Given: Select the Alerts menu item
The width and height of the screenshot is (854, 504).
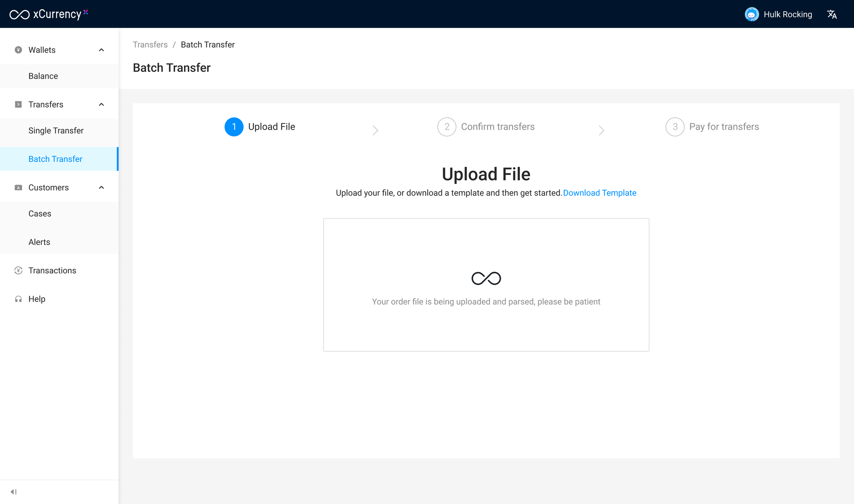Looking at the screenshot, I should (39, 242).
